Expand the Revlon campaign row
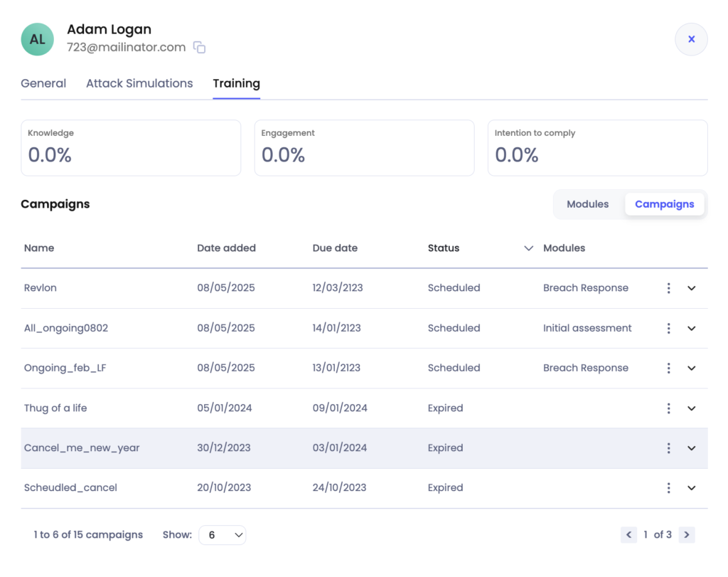This screenshot has height=577, width=728. [692, 288]
